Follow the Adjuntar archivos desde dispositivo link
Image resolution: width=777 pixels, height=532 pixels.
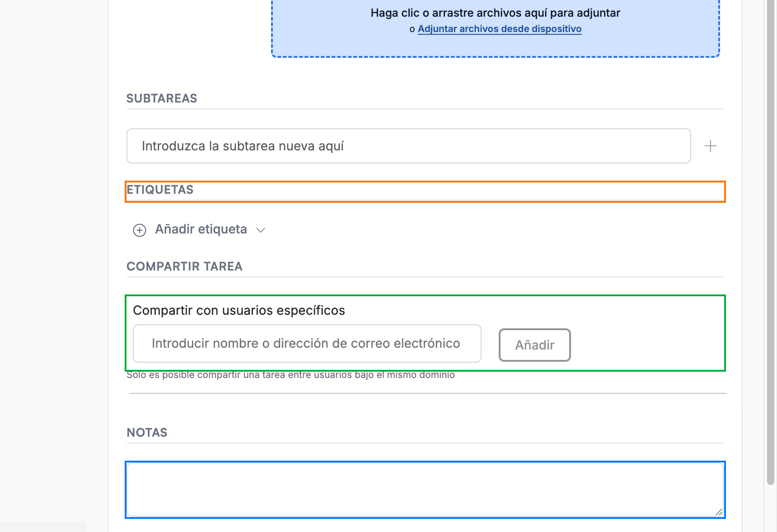point(500,29)
